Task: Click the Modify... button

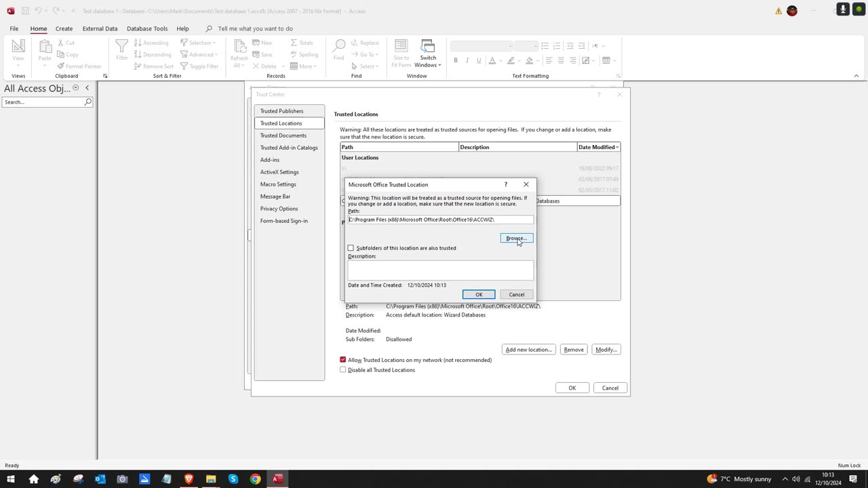Action: point(606,350)
